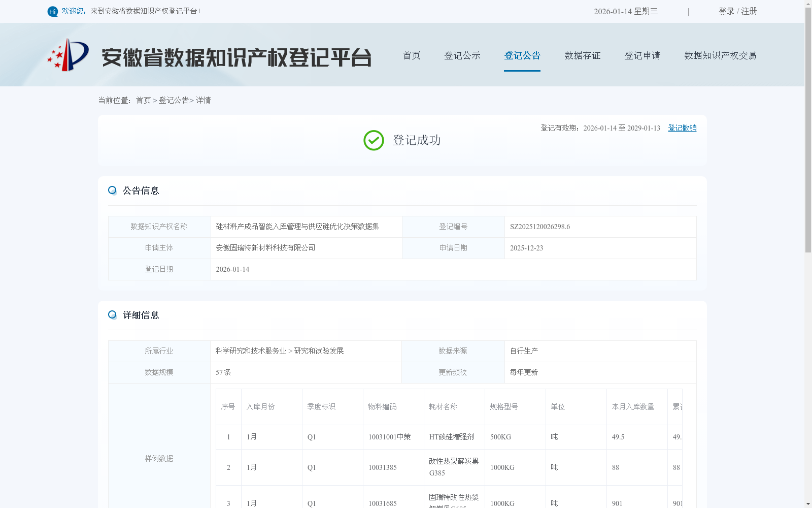This screenshot has width=812, height=508.
Task: Go to the 数据存证 tab
Action: (x=583, y=55)
